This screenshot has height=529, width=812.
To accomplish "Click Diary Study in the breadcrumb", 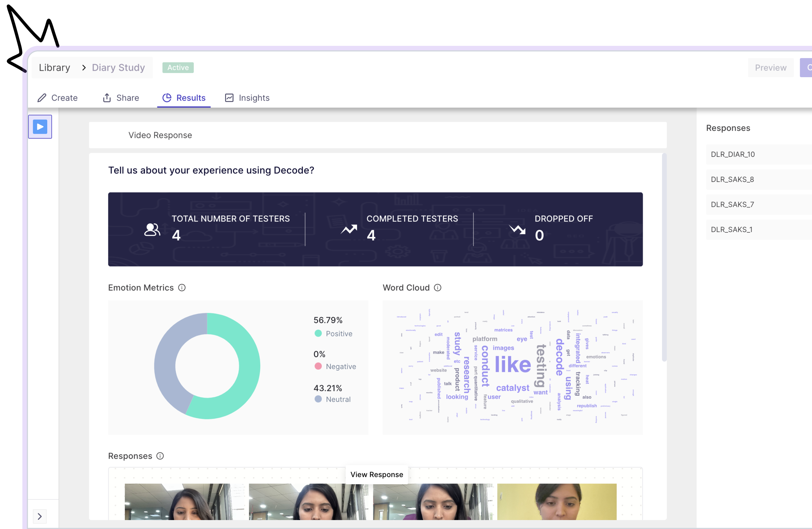I will (118, 68).
